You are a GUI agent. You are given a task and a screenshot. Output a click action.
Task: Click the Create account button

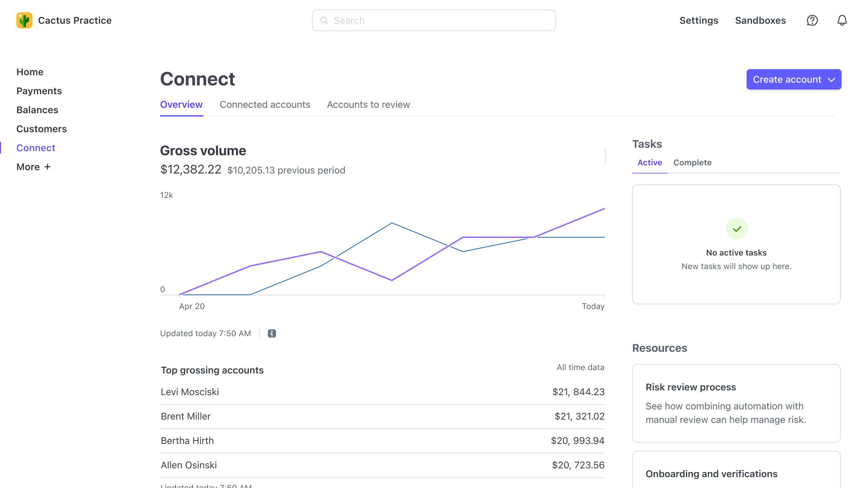click(x=794, y=79)
